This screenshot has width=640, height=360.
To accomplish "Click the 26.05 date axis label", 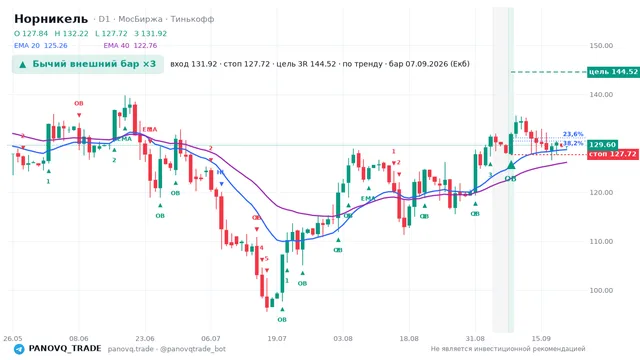I will coord(13,339).
